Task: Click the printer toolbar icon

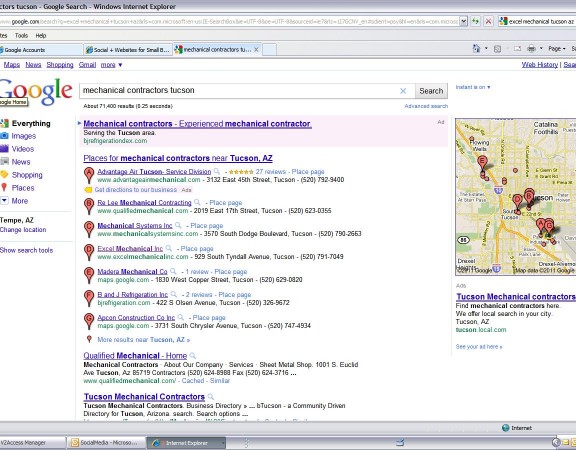Action: (531, 48)
